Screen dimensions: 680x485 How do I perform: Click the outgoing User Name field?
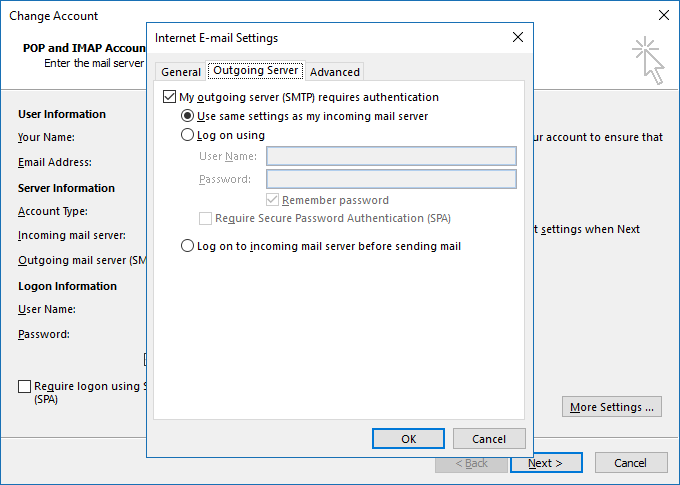coord(391,156)
